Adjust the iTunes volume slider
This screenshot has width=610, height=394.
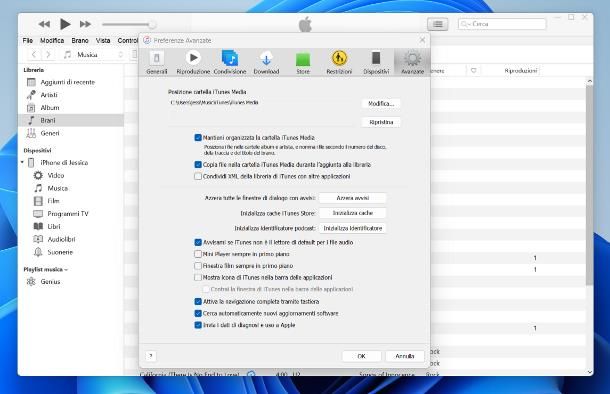pyautogui.click(x=128, y=25)
